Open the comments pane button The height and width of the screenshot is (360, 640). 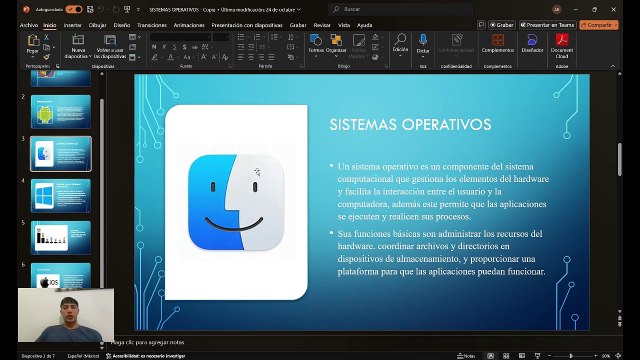[481, 25]
